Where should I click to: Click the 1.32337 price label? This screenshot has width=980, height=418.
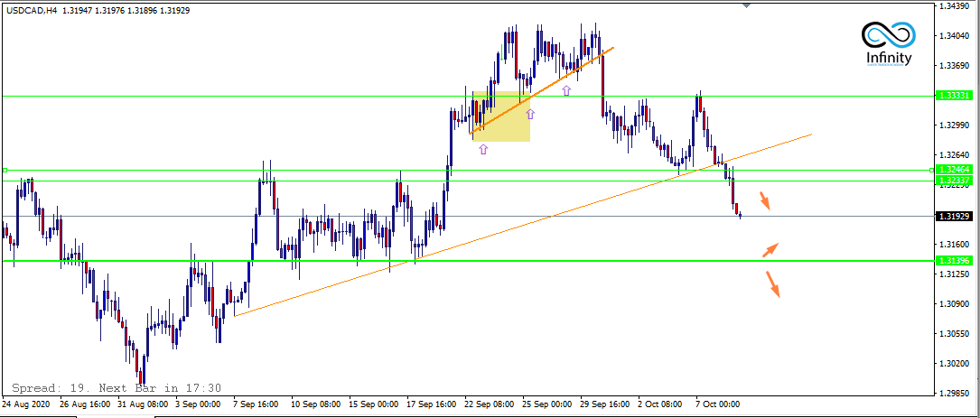pos(954,181)
